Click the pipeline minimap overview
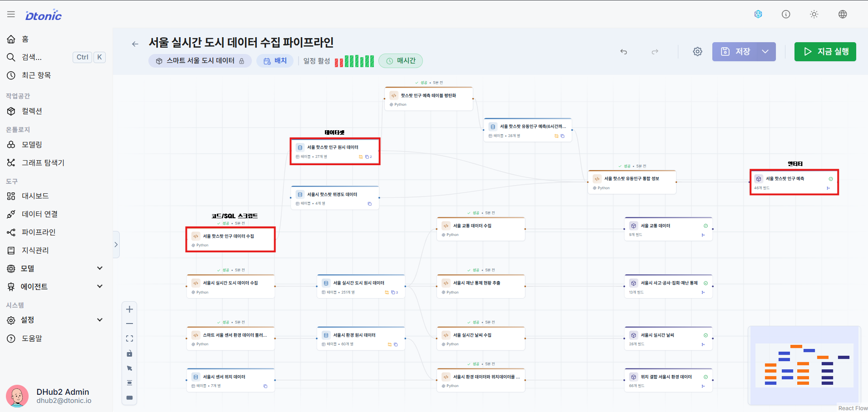The image size is (868, 412). (804, 365)
